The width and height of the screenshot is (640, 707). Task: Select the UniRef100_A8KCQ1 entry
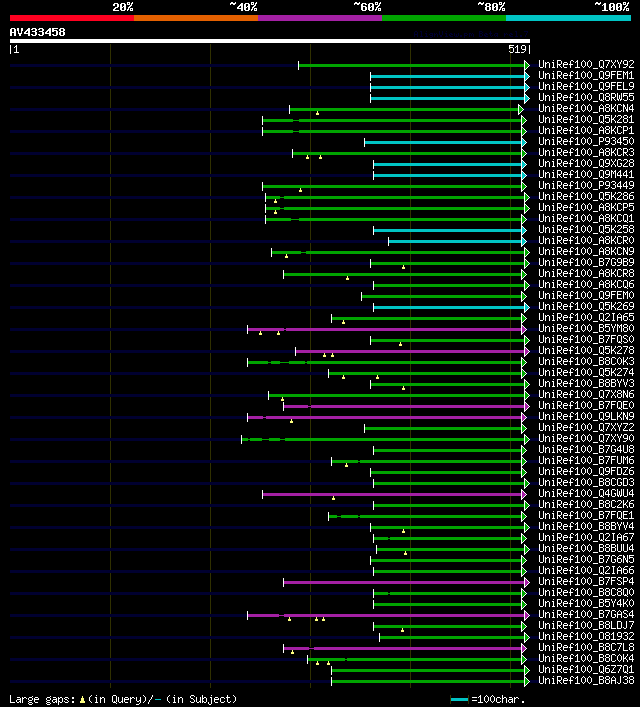[x=586, y=218]
